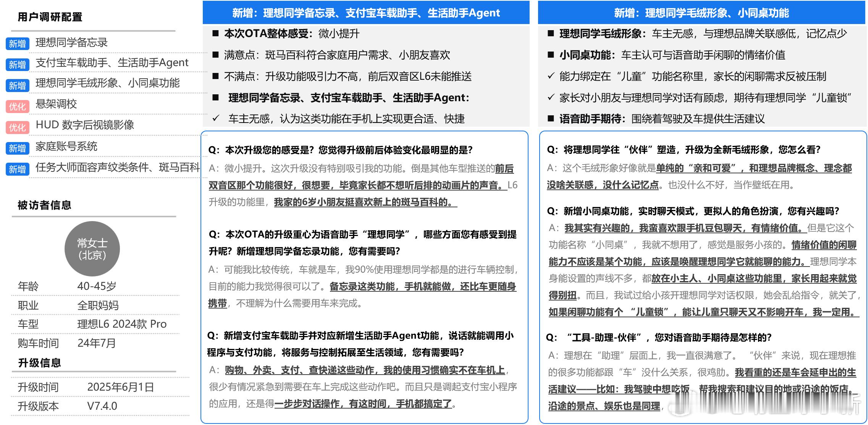Click the blue header 新增：理想同学备忘录、支付宝车载助手
This screenshot has width=868, height=425.
[x=366, y=13]
